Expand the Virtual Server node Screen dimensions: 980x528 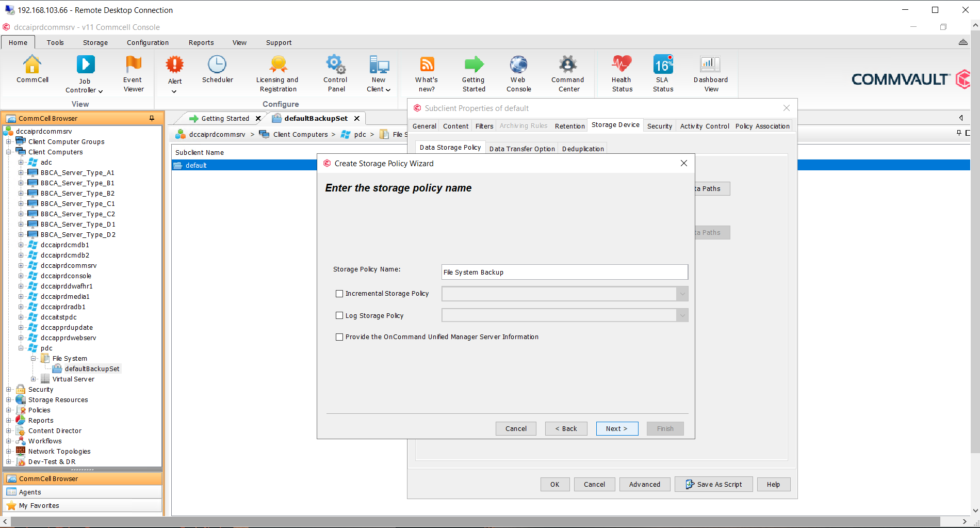(x=34, y=379)
